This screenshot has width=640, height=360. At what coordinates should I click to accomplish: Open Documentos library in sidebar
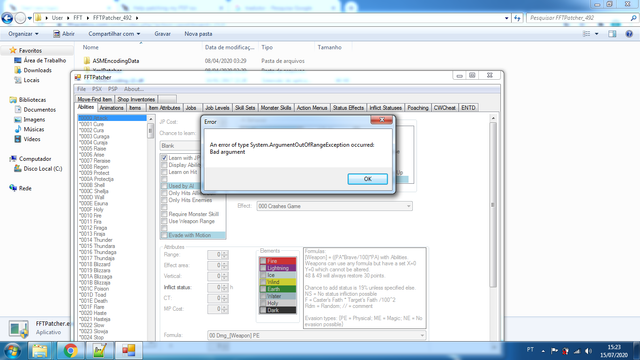point(39,110)
